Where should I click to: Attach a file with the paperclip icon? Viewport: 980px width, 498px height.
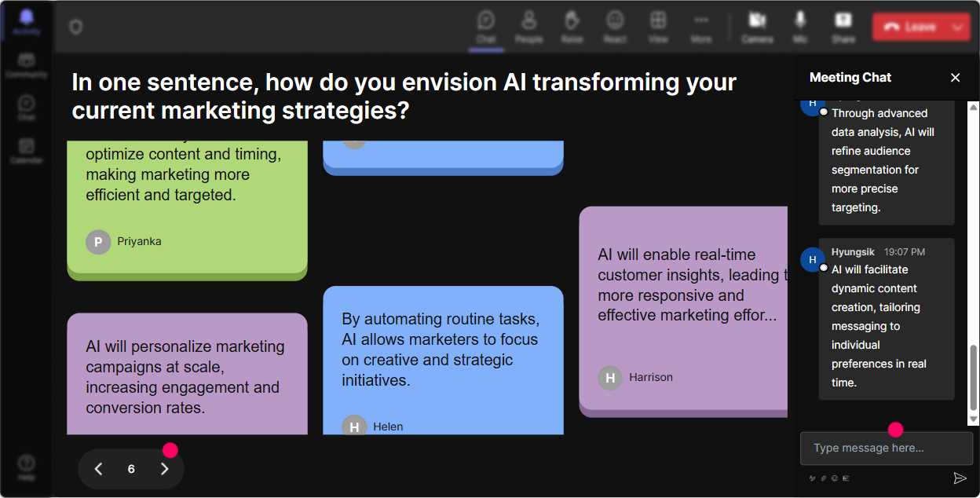[x=824, y=478]
